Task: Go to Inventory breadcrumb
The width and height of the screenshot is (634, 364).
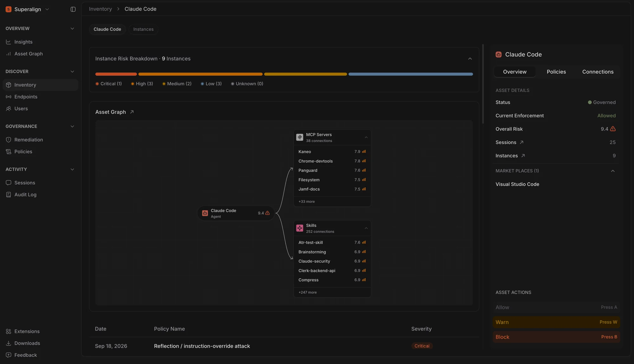Action: (100, 9)
